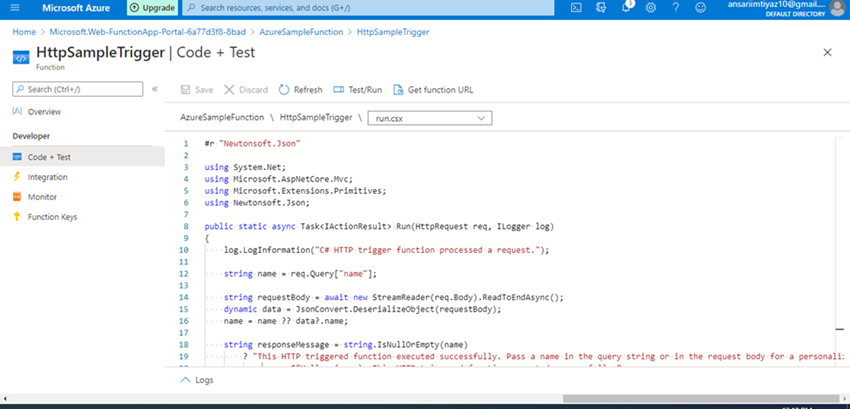Viewport: 850px width, 409px height.
Task: Click the account avatar picture
Action: [838, 8]
